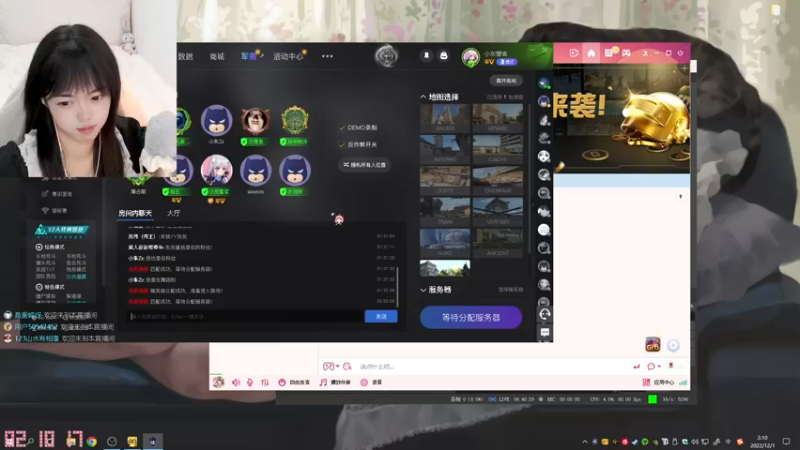This screenshot has width=800, height=450.
Task: Switch to the 房间内聊天 room chat tab
Action: (x=135, y=213)
